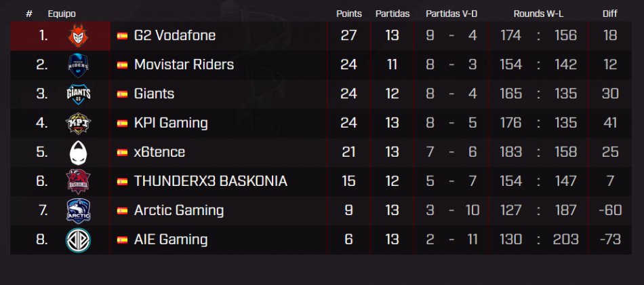Image resolution: width=644 pixels, height=285 pixels.
Task: Select the highlighted rank 1. cell
Action: click(60, 36)
